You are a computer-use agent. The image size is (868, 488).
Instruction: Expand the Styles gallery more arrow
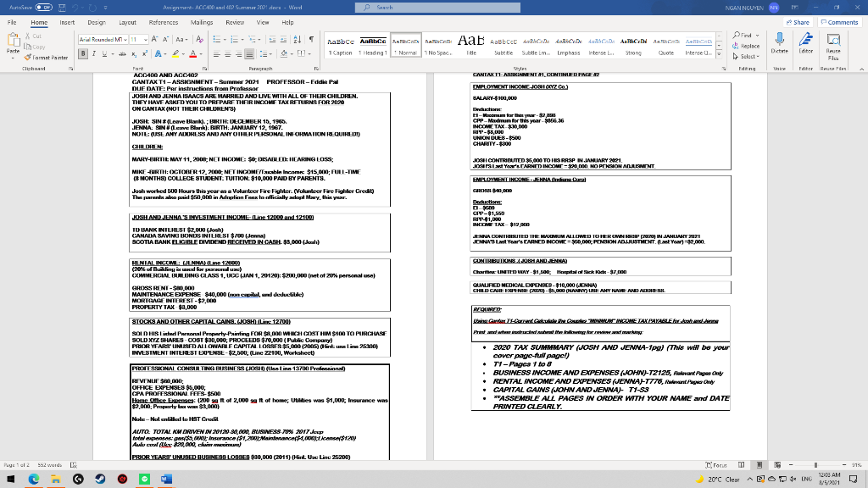[719, 54]
